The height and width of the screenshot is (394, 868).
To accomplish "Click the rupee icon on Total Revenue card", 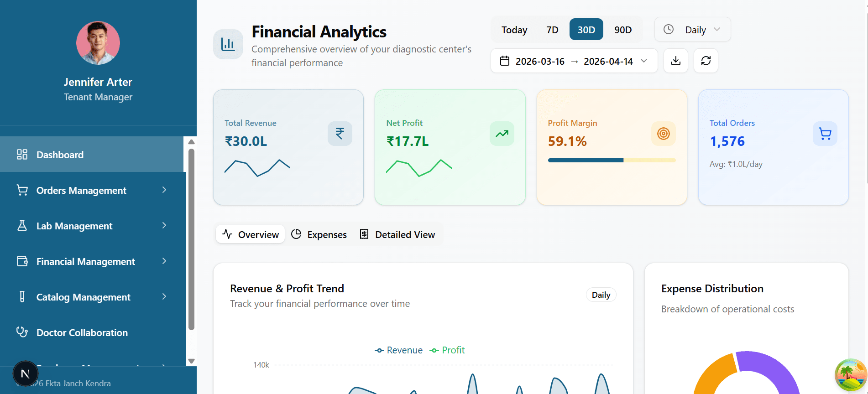I will coord(340,134).
